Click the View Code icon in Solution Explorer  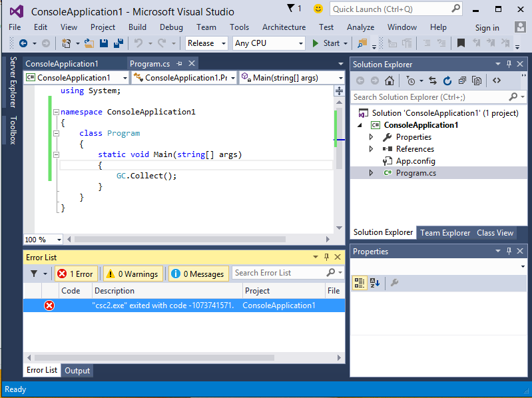click(x=497, y=81)
